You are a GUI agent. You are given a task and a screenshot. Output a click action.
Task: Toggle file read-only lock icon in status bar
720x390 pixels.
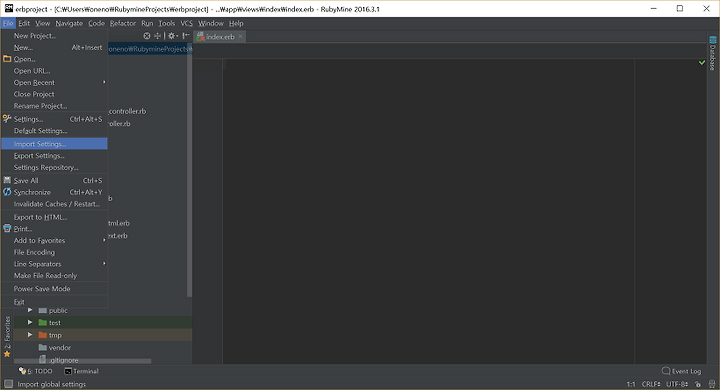click(698, 384)
